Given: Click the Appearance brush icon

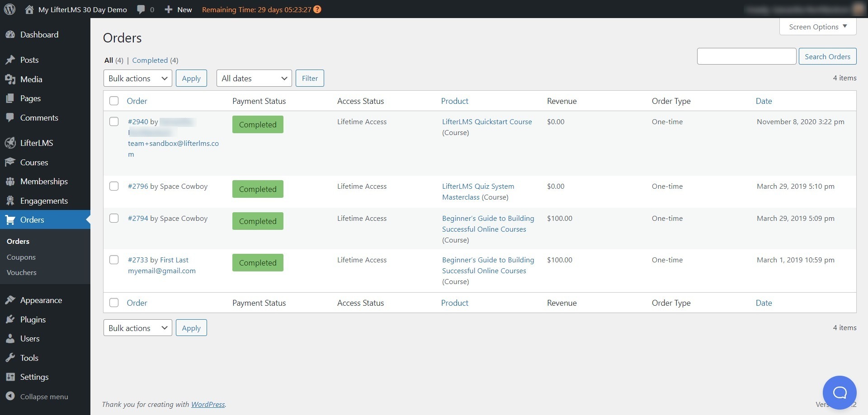Looking at the screenshot, I should pyautogui.click(x=10, y=300).
